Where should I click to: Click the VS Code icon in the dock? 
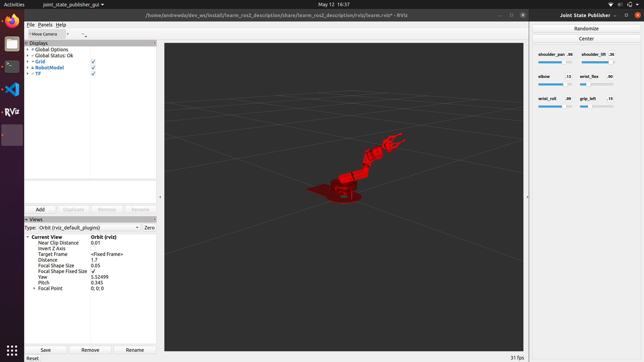pyautogui.click(x=12, y=89)
